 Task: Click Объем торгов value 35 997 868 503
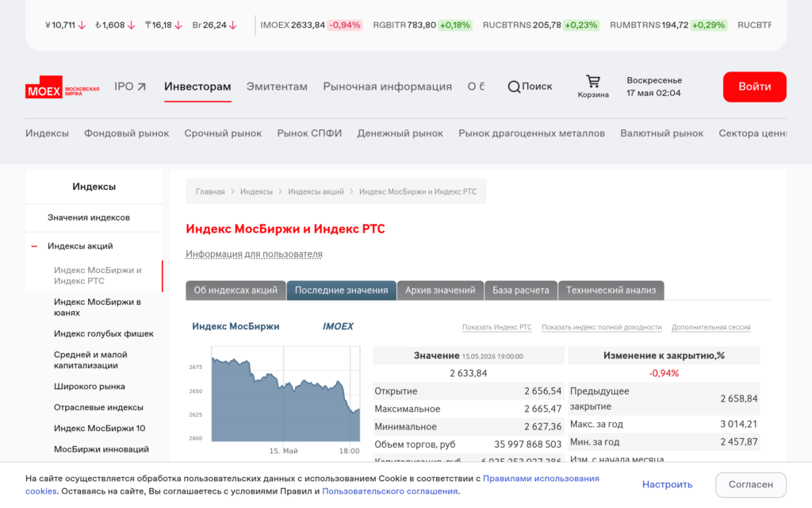(x=527, y=444)
